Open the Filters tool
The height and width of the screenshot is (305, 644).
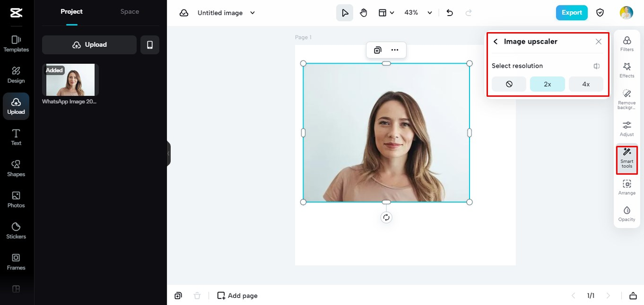(x=627, y=44)
